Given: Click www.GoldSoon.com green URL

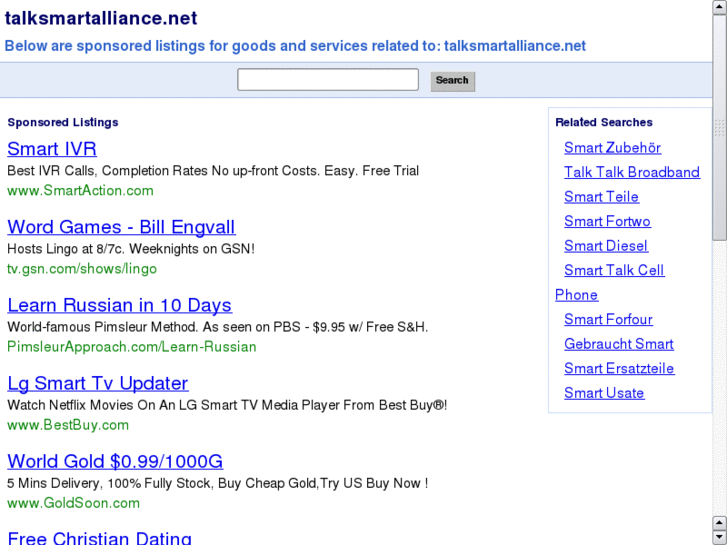Looking at the screenshot, I should pos(73,503).
